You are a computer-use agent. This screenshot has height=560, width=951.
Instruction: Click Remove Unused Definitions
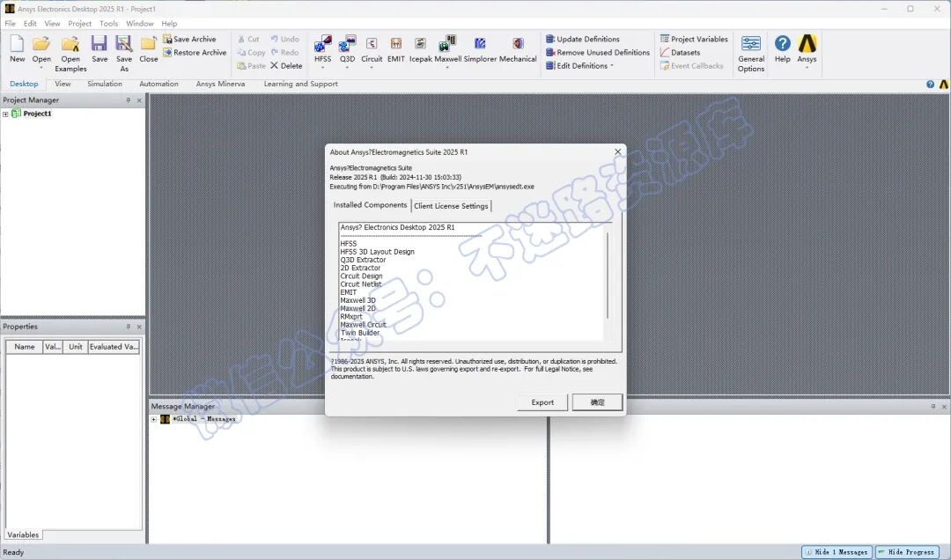coord(597,53)
